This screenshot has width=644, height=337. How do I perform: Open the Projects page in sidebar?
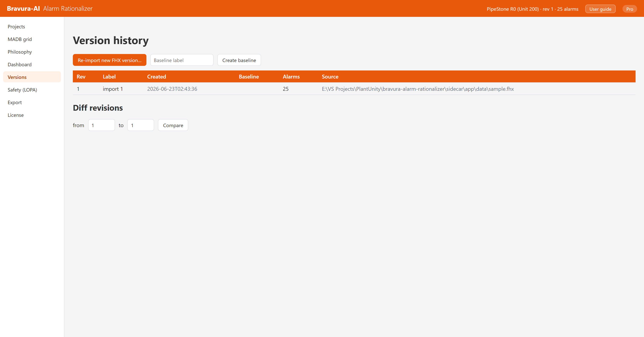(x=32, y=26)
